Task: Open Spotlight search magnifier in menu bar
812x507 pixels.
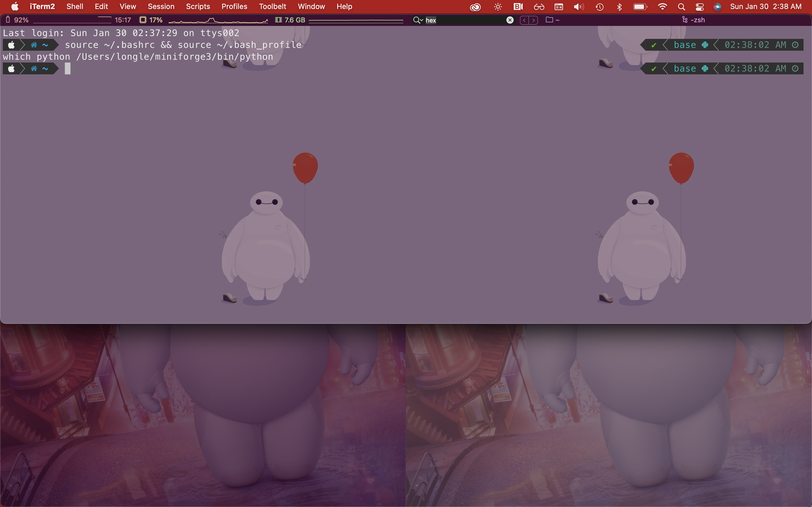Action: (x=681, y=7)
